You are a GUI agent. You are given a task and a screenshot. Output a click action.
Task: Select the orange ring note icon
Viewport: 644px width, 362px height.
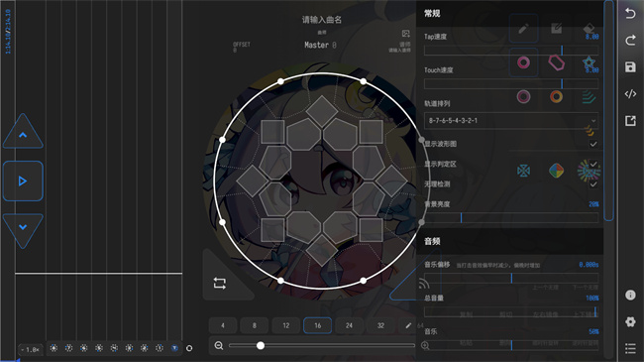(556, 96)
